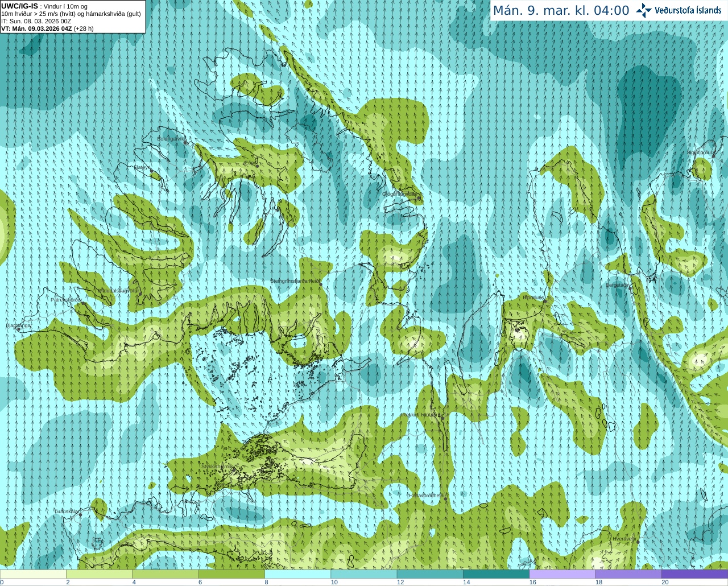
Task: Click the 16–18 m/s light lavender legend swatch
Action: (562, 574)
